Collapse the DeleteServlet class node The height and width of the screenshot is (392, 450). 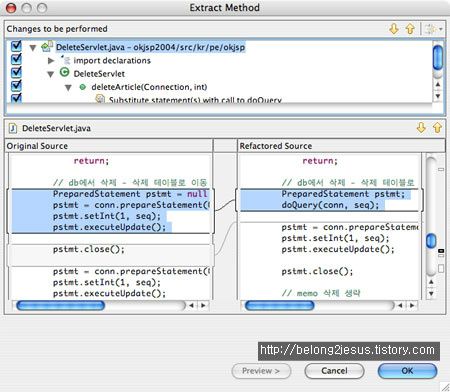(51, 74)
